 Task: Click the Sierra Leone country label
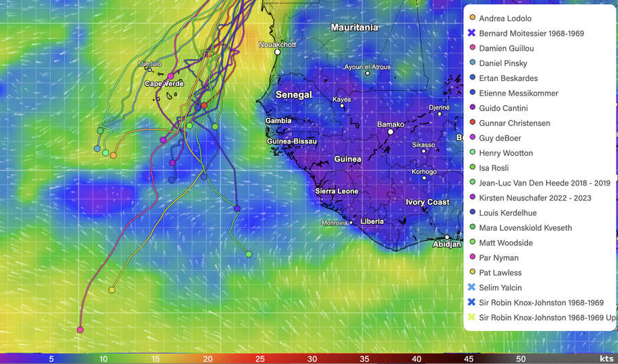336,191
